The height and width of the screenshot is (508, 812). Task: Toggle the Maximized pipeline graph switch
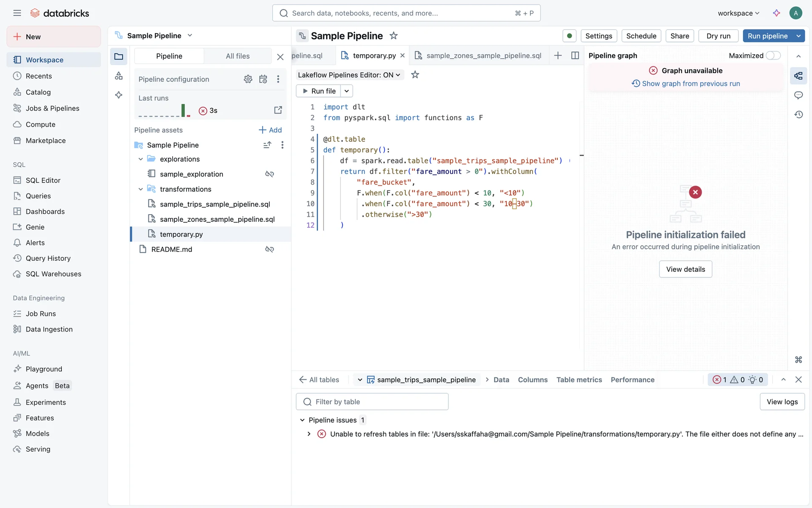coord(773,55)
